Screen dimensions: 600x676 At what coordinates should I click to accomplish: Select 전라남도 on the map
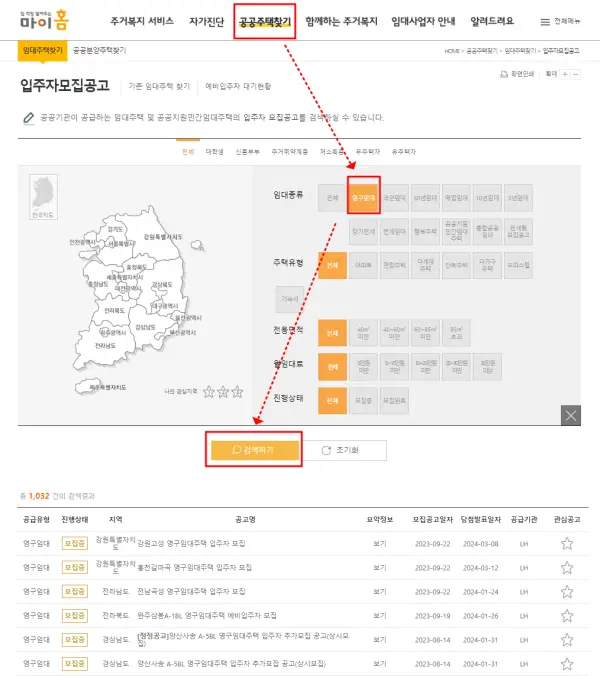point(105,346)
